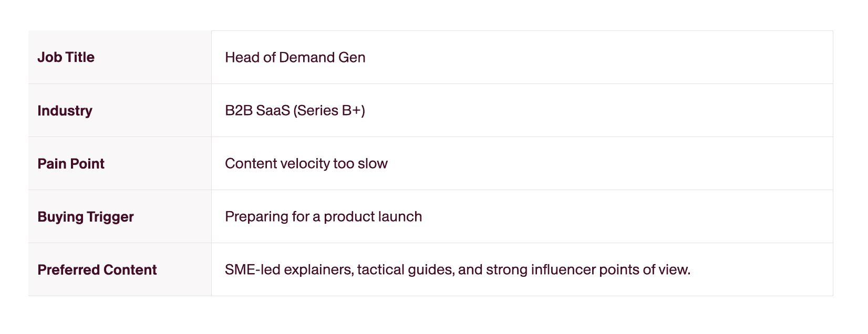
Task: Click the "Industry" row label
Action: pyautogui.click(x=65, y=111)
